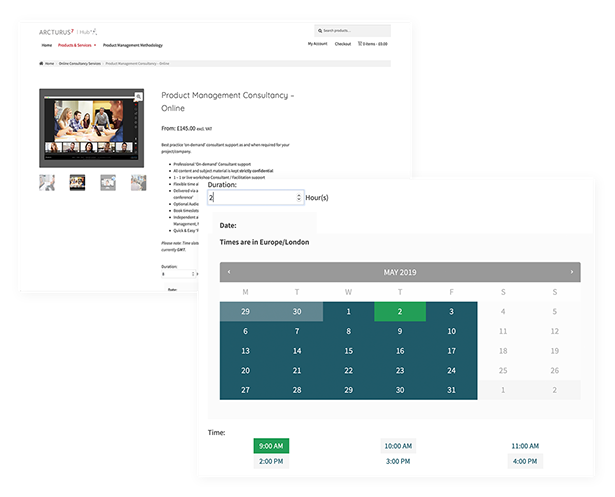This screenshot has width=615, height=497.
Task: Click the search magnifier icon
Action: click(x=320, y=32)
